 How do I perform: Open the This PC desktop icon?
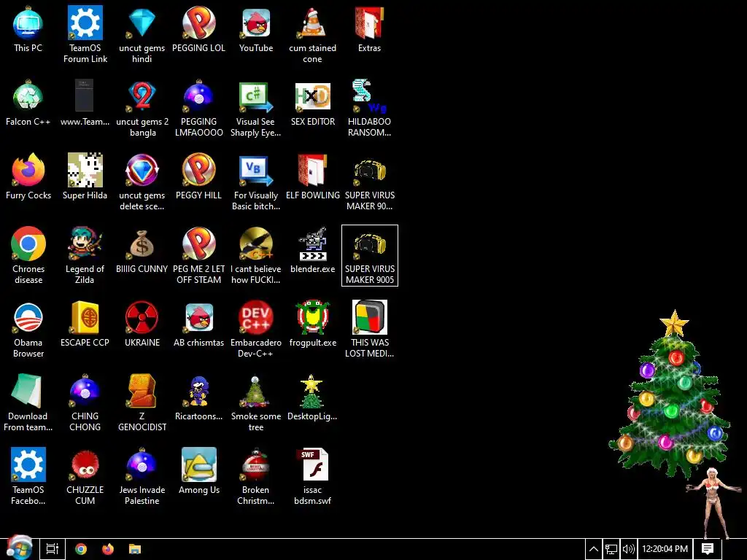28,29
